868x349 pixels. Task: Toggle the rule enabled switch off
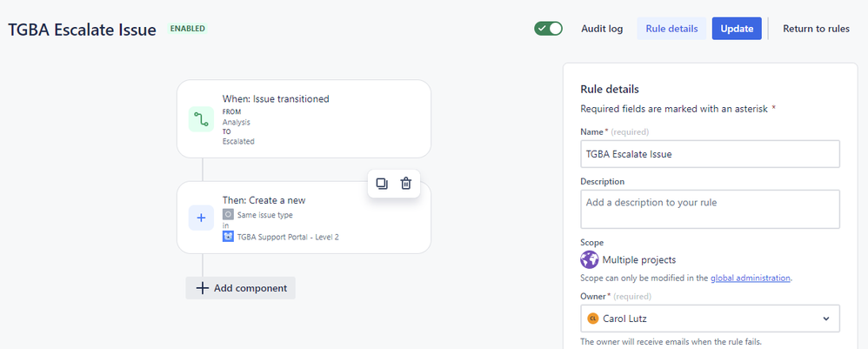[x=548, y=28]
